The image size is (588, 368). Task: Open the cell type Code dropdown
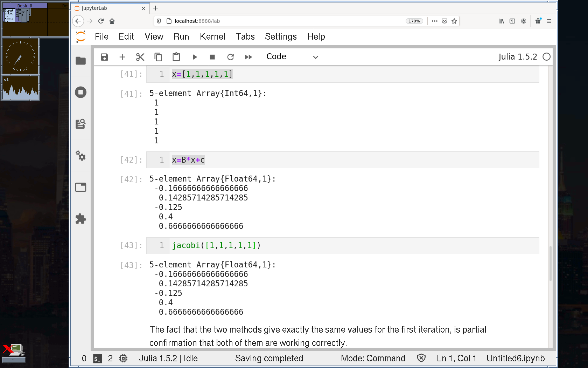(x=292, y=57)
